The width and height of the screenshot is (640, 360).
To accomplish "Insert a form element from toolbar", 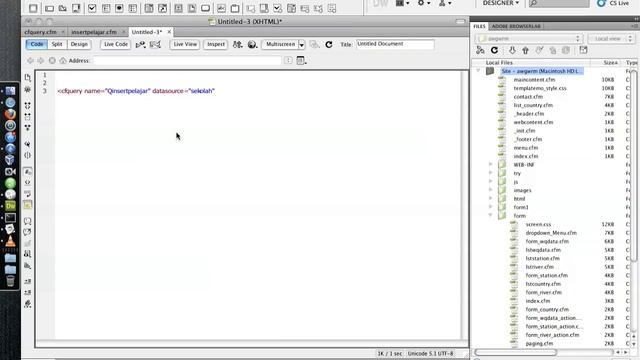I will 33,8.
